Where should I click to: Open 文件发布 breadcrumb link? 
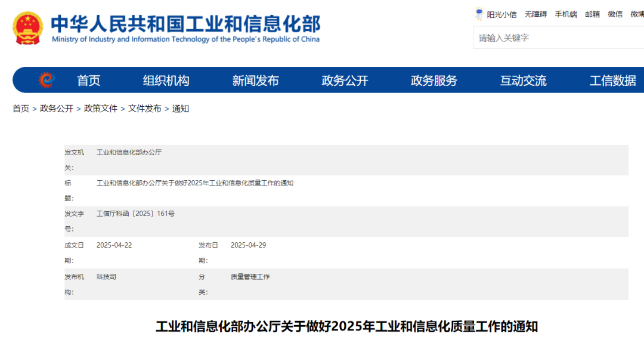click(145, 109)
